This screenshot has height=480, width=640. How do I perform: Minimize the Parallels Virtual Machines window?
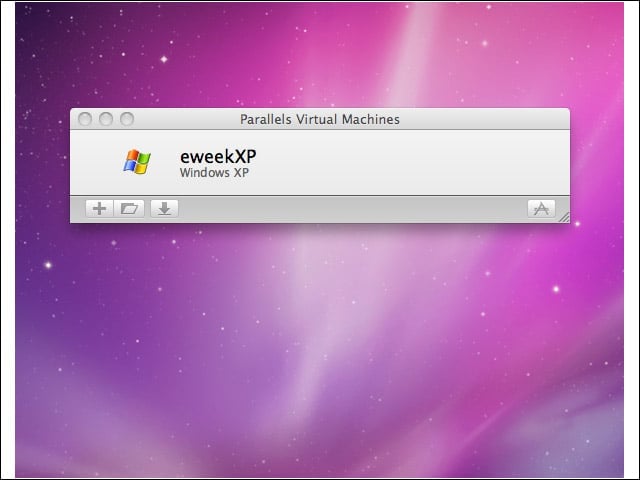[x=106, y=119]
